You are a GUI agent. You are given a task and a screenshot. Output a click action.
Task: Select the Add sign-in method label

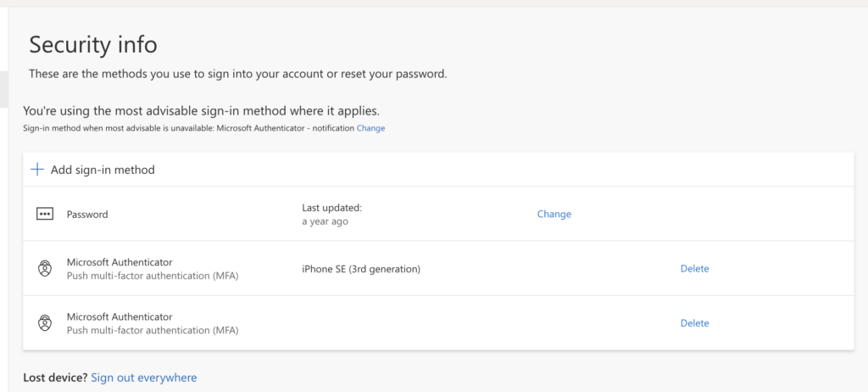click(103, 171)
